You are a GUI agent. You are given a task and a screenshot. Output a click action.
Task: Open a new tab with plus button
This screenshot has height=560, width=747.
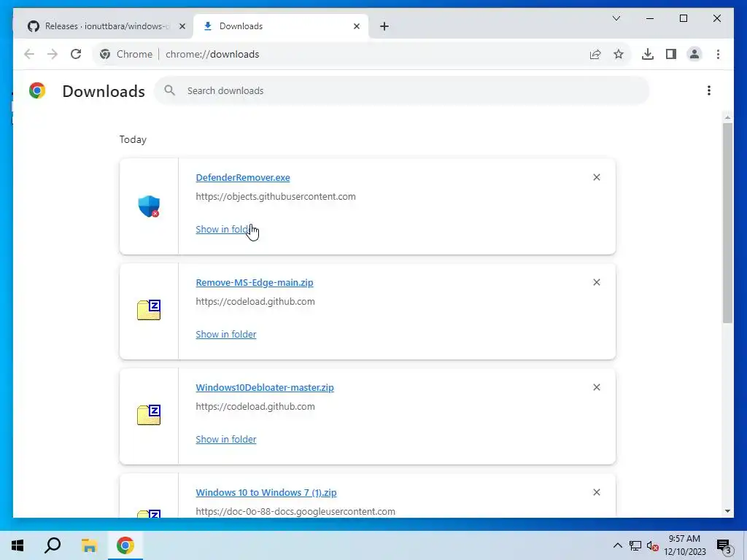pos(384,26)
